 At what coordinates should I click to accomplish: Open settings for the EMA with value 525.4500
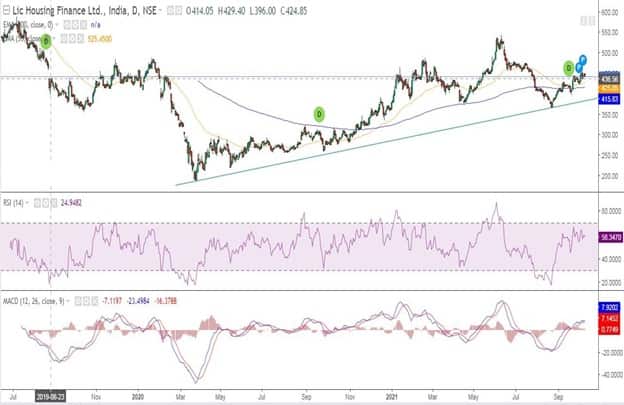coord(72,39)
